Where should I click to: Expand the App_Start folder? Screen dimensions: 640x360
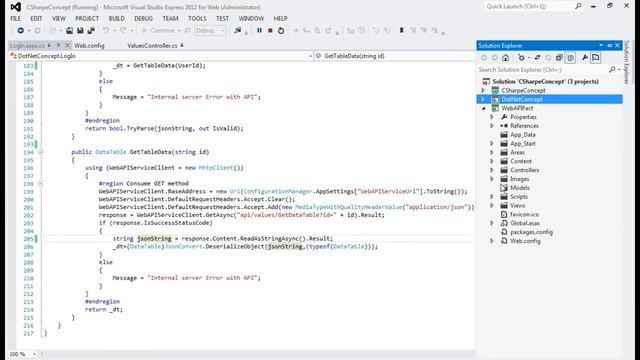pyautogui.click(x=492, y=143)
